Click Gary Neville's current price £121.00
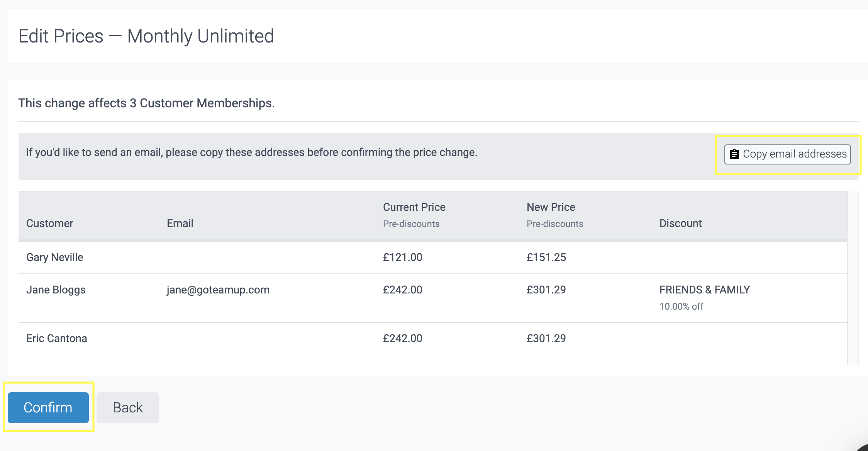The height and width of the screenshot is (451, 868). 402,257
